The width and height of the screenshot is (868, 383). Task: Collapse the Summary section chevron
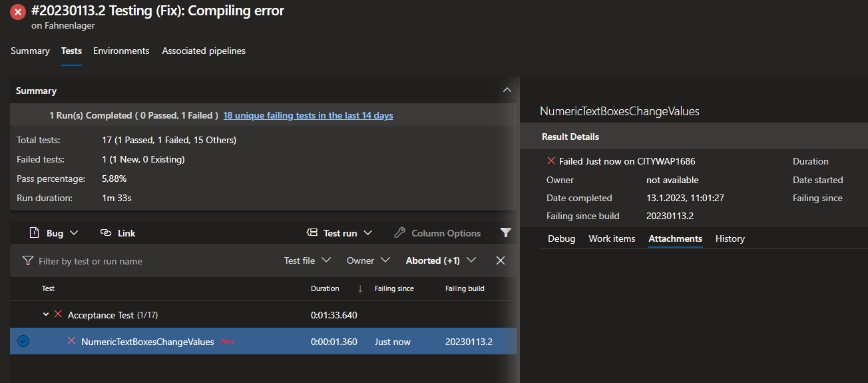507,90
